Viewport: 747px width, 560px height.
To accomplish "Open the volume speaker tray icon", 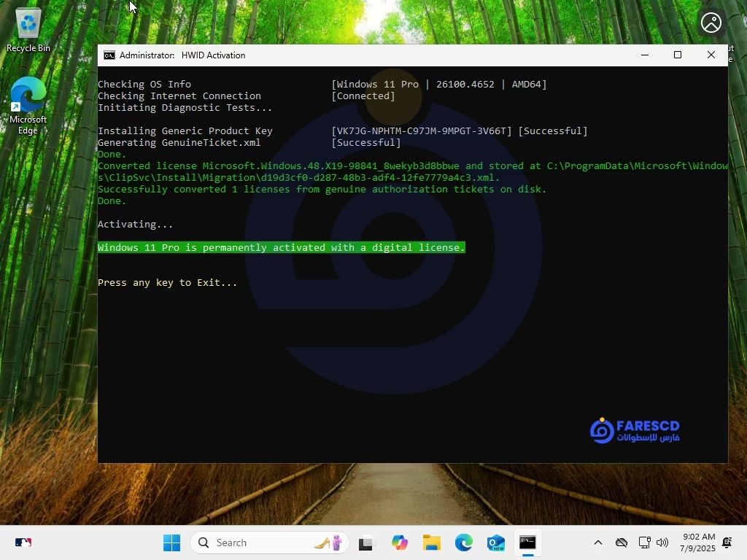I will point(662,542).
